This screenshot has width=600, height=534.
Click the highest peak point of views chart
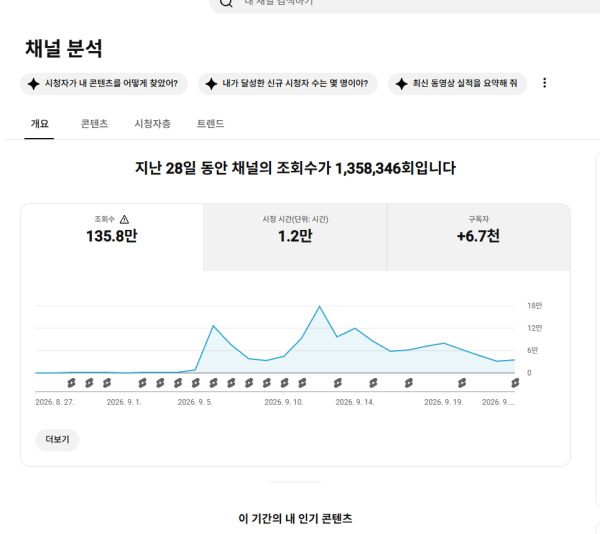320,306
